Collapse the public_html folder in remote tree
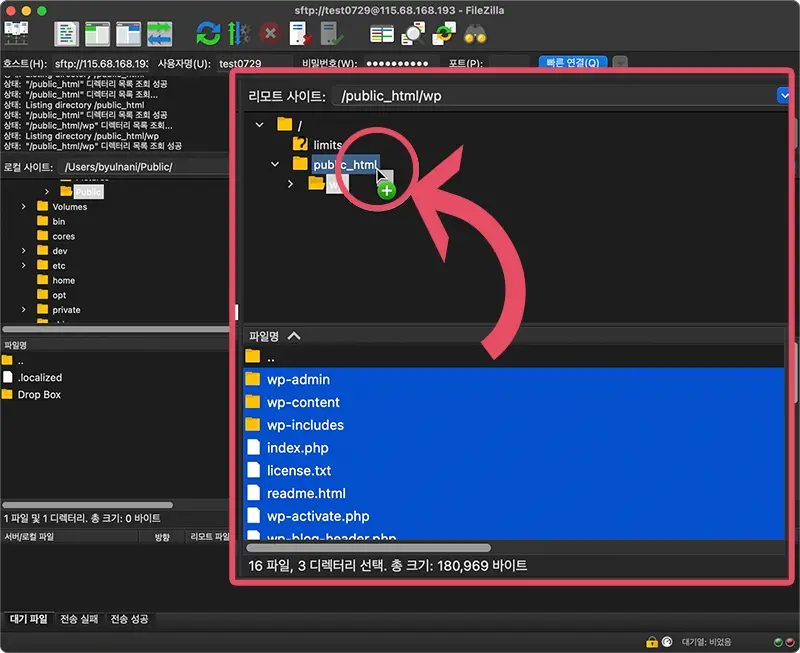 click(x=275, y=164)
